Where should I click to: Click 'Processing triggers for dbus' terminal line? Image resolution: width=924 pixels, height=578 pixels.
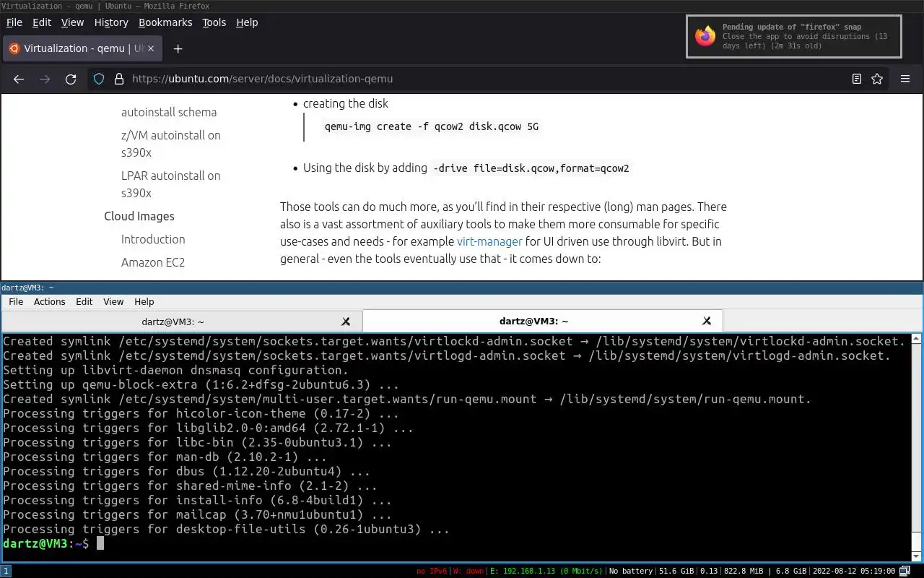[x=186, y=471]
